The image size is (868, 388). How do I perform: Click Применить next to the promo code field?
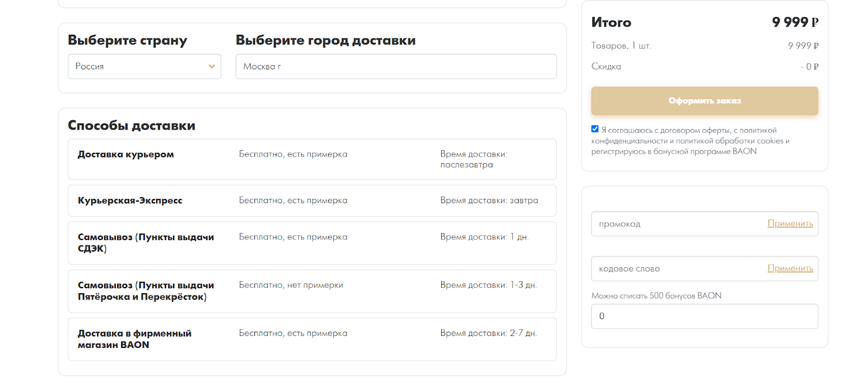(790, 224)
